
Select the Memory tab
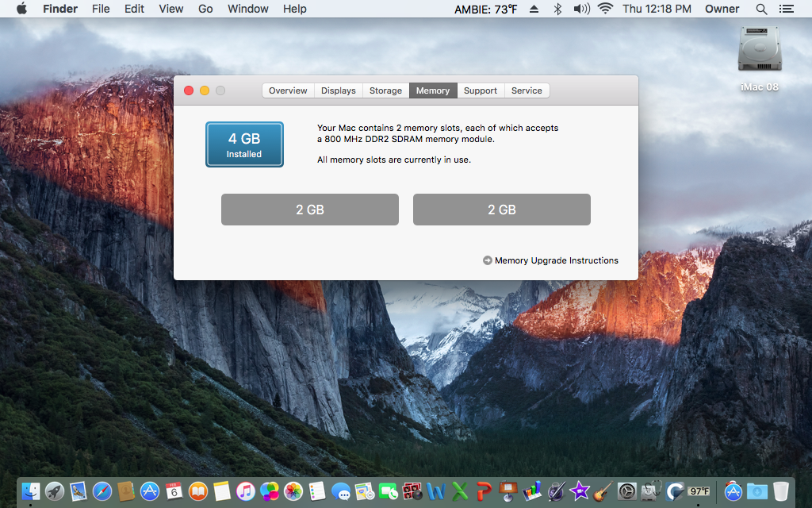(x=433, y=90)
